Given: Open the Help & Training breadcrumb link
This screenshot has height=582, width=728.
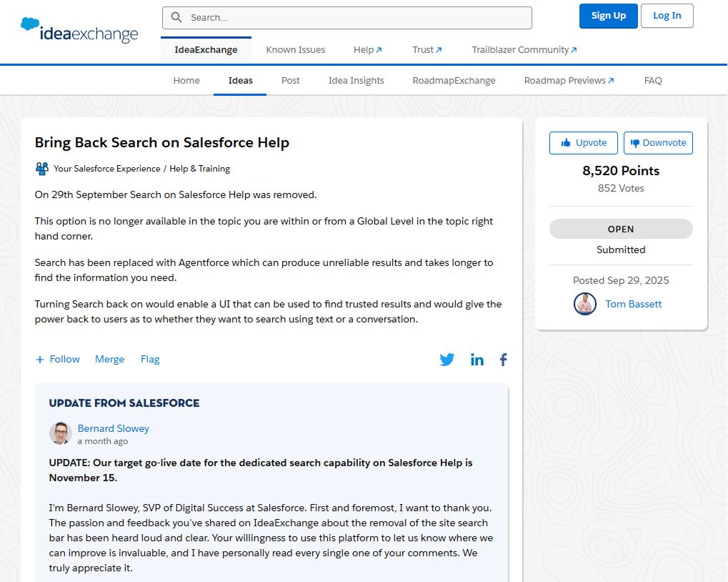Looking at the screenshot, I should 201,168.
